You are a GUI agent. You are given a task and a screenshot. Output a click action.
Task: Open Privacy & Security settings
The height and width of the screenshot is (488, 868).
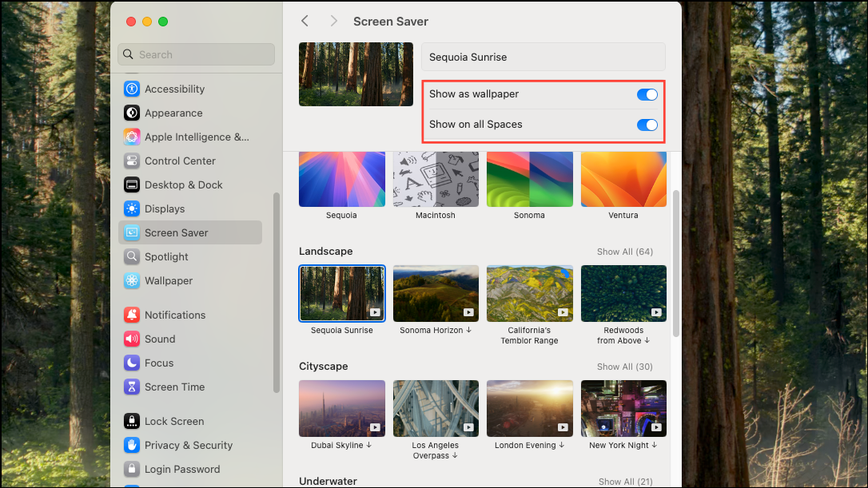point(190,445)
